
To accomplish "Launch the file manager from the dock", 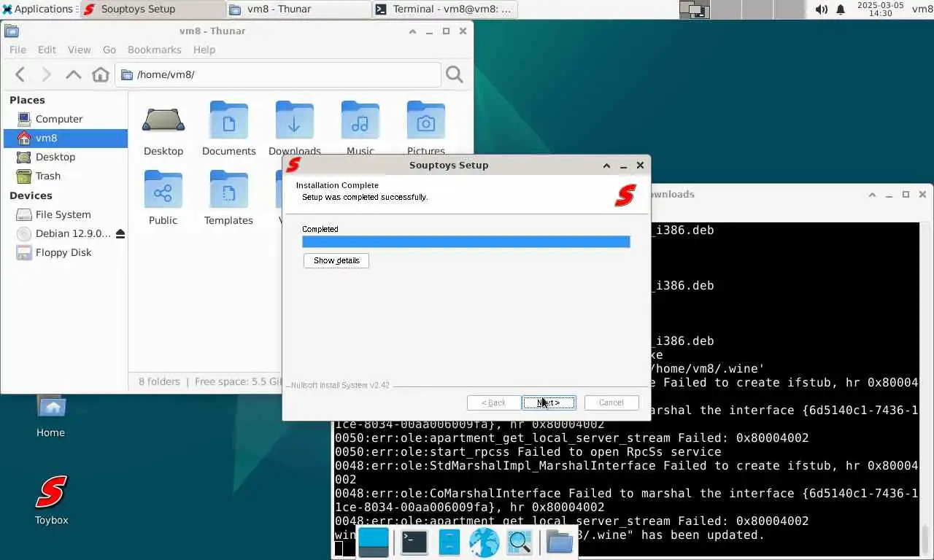I will 449,542.
